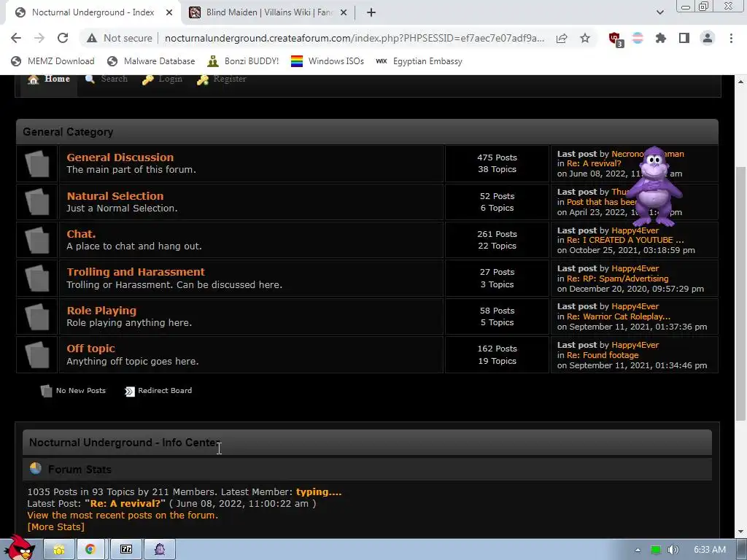Go to the forum Home menu item
The width and height of the screenshot is (747, 560).
pyautogui.click(x=49, y=79)
